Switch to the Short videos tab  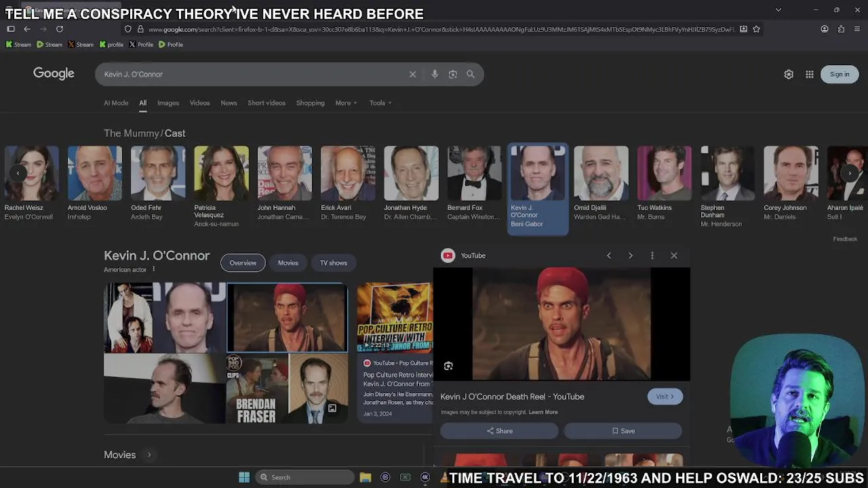click(267, 103)
